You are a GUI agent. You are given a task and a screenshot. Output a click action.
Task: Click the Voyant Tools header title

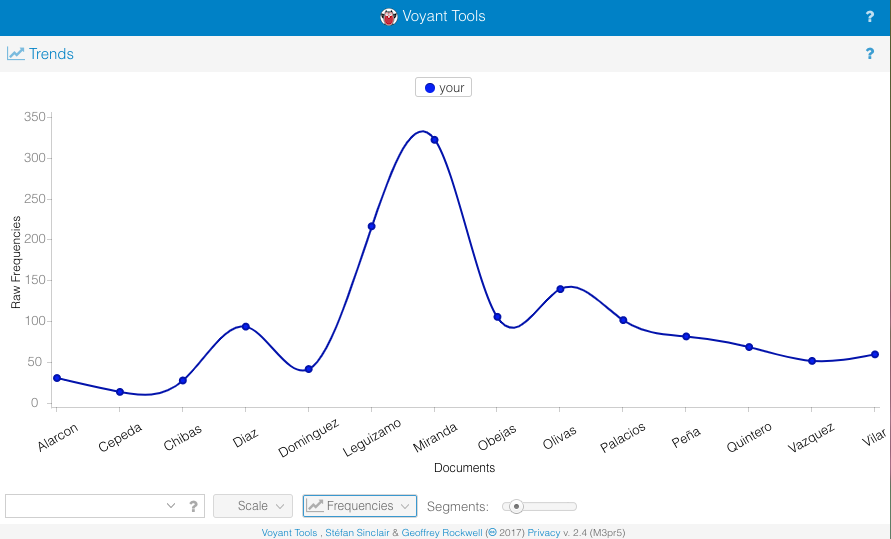click(x=444, y=16)
